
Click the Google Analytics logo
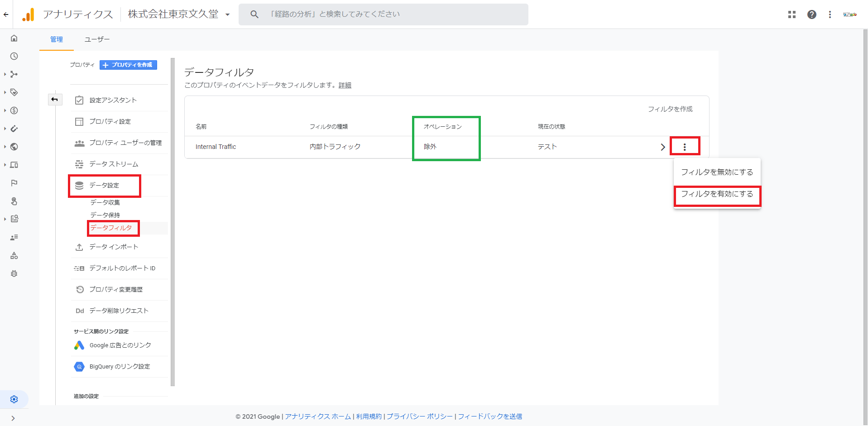click(x=28, y=14)
